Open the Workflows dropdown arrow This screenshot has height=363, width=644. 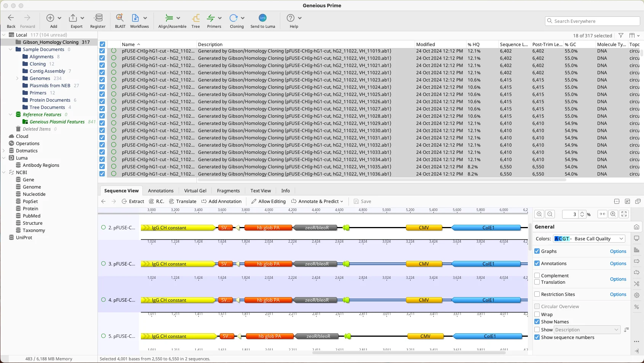click(145, 18)
